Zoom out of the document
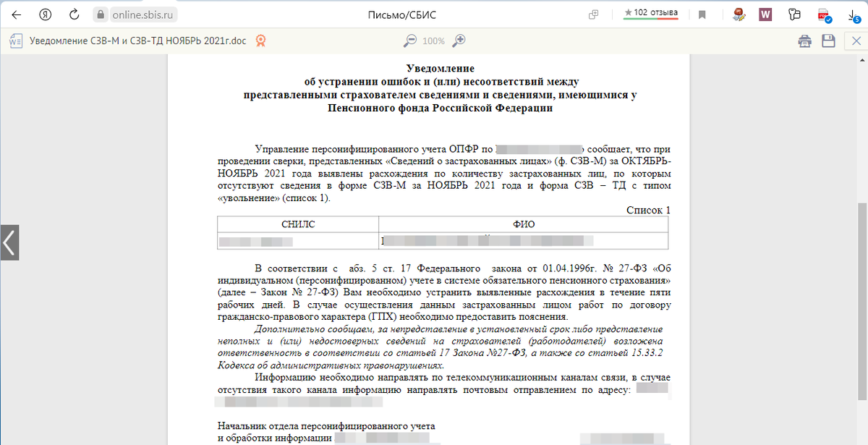The image size is (868, 445). (409, 41)
